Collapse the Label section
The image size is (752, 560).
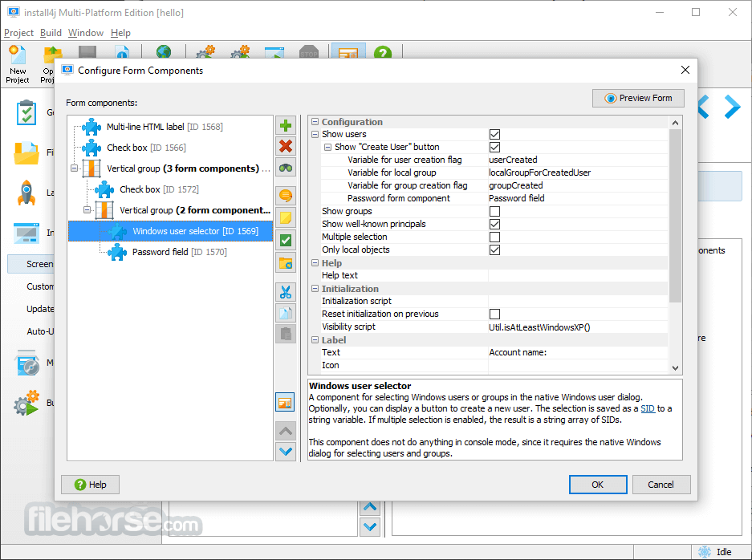315,340
